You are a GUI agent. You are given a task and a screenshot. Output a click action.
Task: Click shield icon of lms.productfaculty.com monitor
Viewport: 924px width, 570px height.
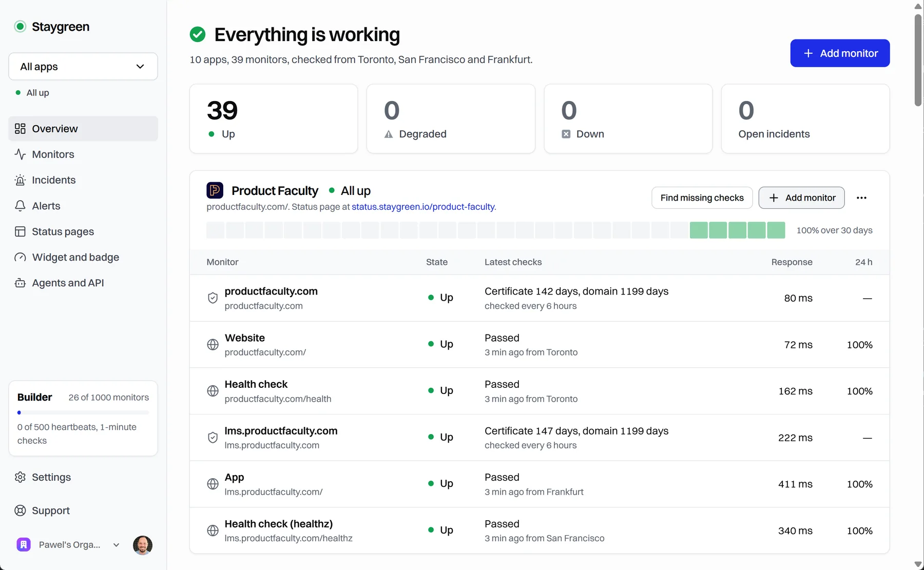click(x=213, y=438)
